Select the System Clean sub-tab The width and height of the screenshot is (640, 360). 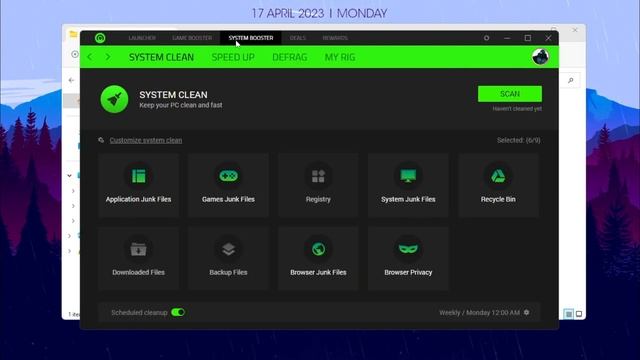tap(161, 57)
